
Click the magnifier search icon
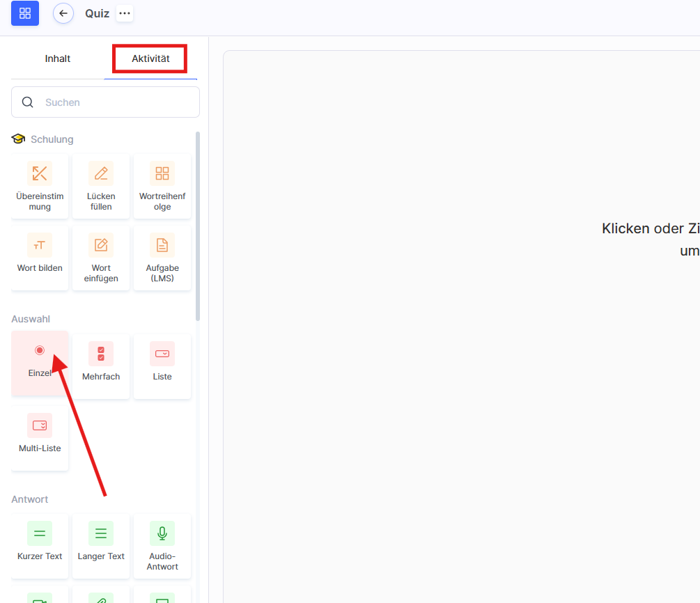[28, 102]
